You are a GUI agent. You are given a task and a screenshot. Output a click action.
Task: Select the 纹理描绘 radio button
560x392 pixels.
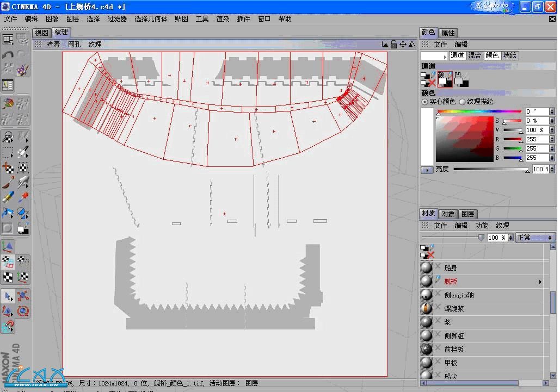(x=463, y=102)
